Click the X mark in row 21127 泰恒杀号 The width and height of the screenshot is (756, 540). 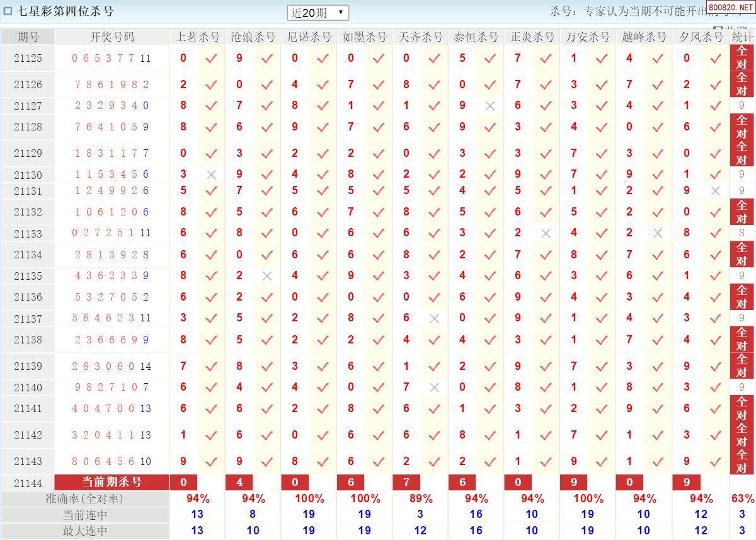pos(490,106)
